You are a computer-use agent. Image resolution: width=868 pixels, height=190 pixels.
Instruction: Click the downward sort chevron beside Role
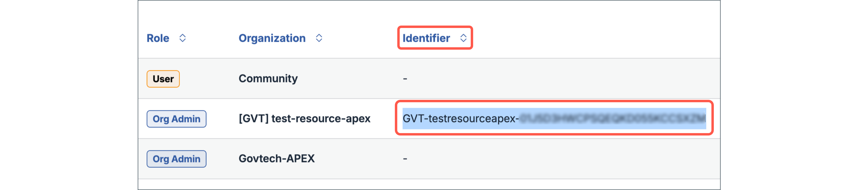click(182, 41)
